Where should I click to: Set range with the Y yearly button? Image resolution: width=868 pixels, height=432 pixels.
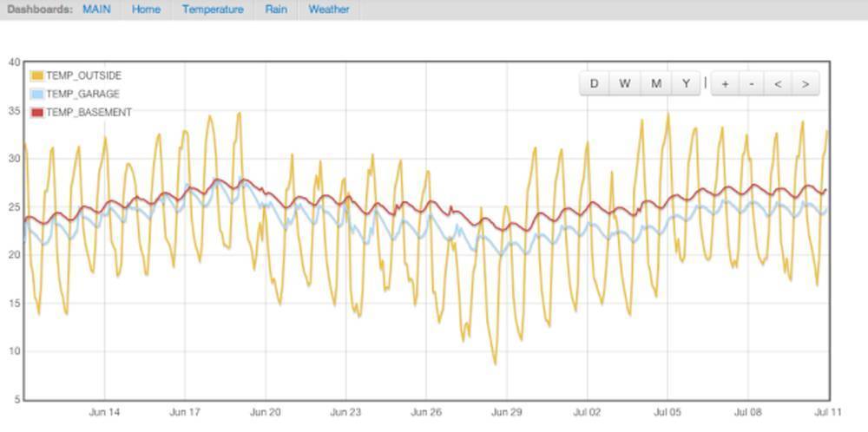686,83
